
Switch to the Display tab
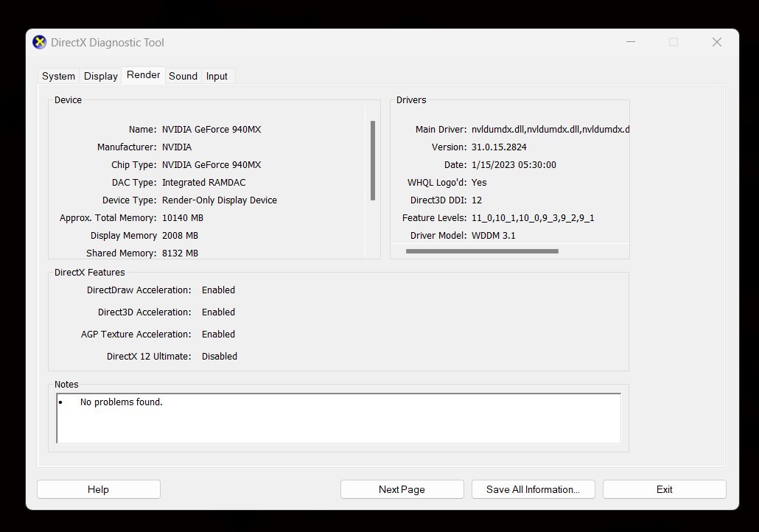click(101, 76)
